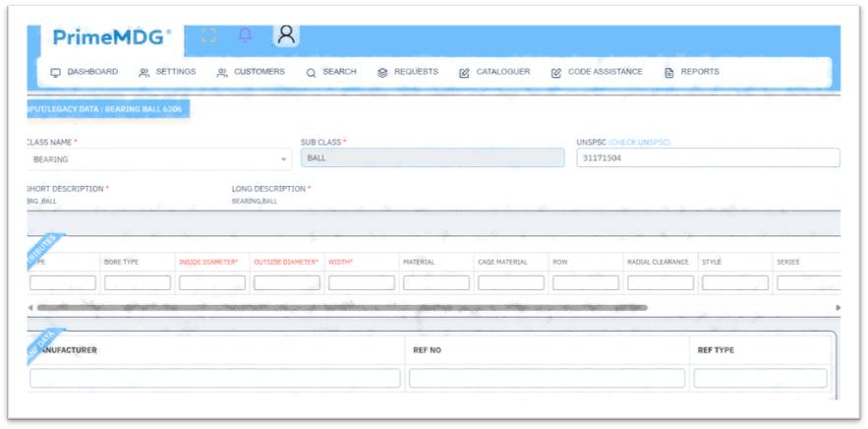Go to Settings in the navigation bar
Viewport: 868px width, 429px height.
(x=167, y=72)
